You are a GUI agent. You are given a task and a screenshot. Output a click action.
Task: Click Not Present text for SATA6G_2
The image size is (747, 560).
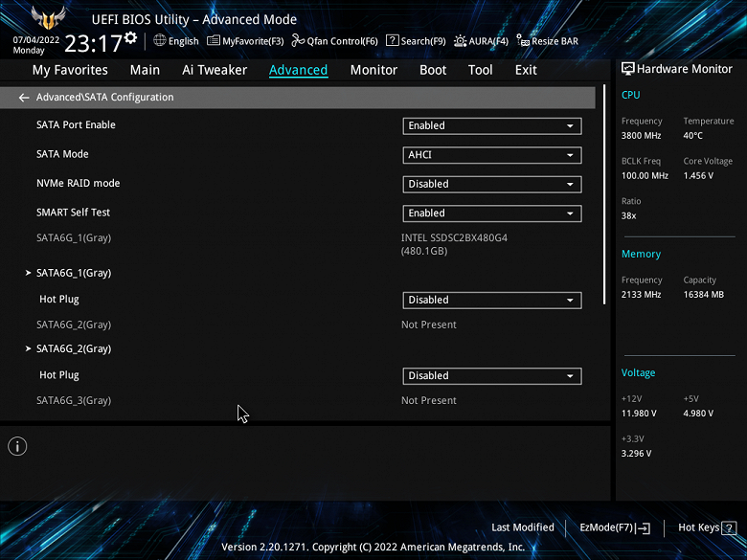[429, 325]
